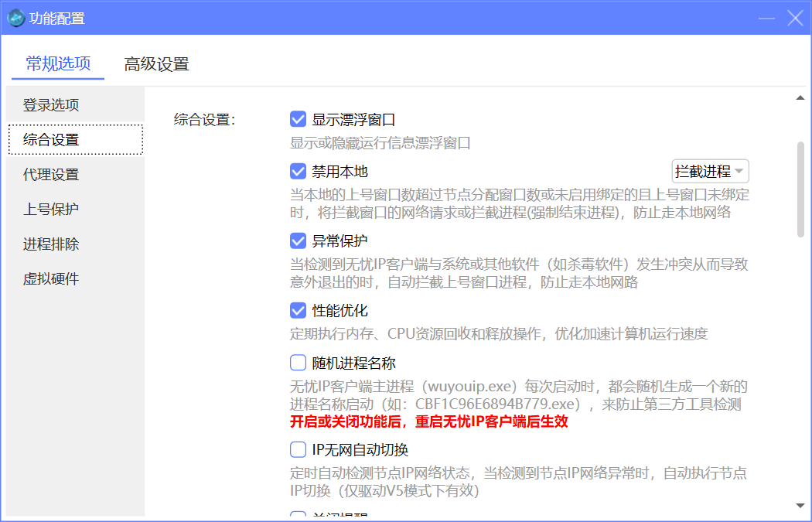Turn off 性能优化 checkbox
Image resolution: width=812 pixels, height=522 pixels.
(299, 311)
